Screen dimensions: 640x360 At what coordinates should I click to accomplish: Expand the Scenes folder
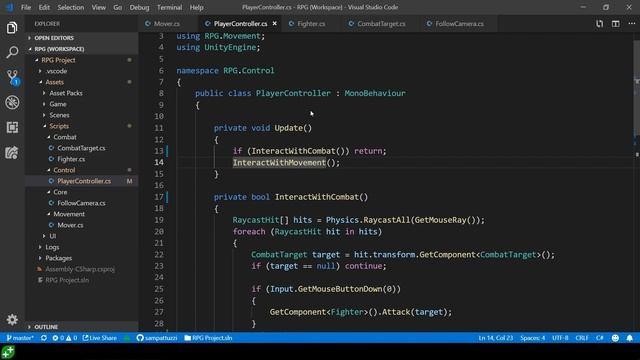tap(82, 115)
